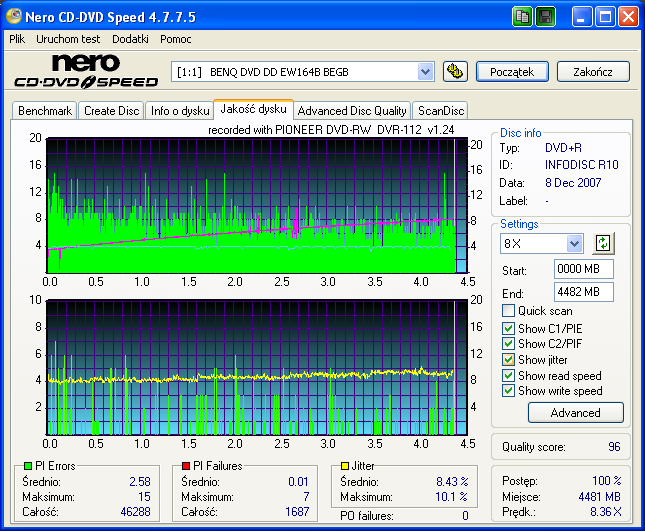Click the red PI Failures legend square

(186, 466)
